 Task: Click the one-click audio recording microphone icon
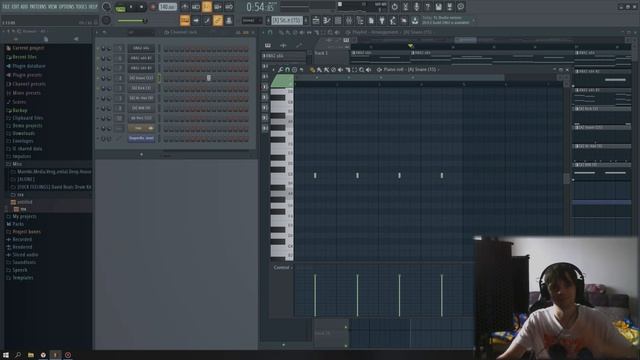coord(416,7)
